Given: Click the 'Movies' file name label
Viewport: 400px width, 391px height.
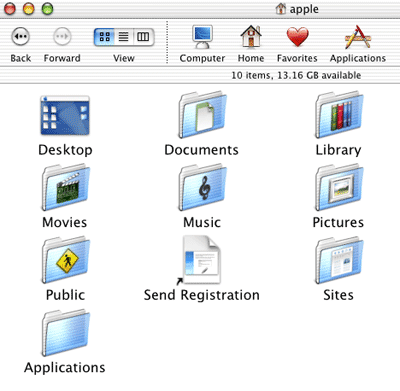Looking at the screenshot, I should point(65,222).
